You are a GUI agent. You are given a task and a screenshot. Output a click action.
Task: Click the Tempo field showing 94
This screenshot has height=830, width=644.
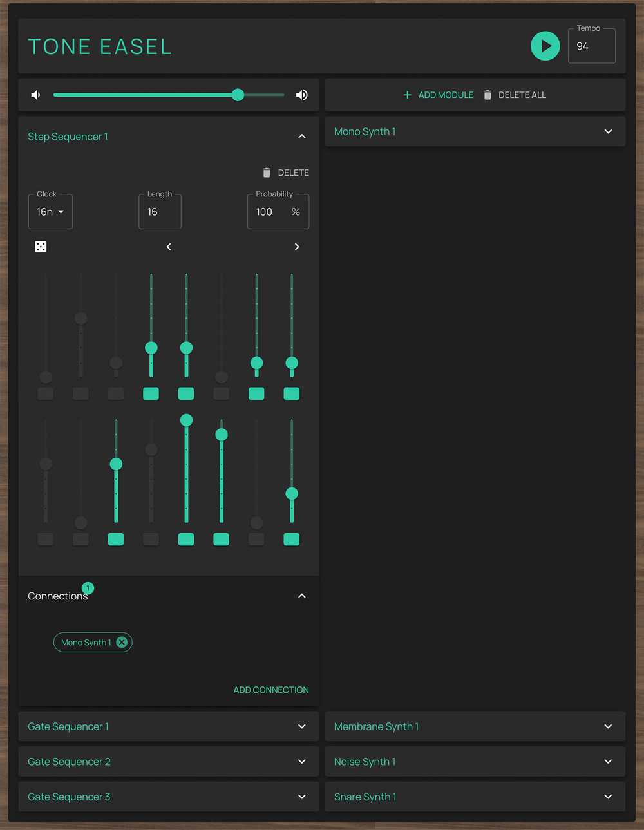(591, 46)
